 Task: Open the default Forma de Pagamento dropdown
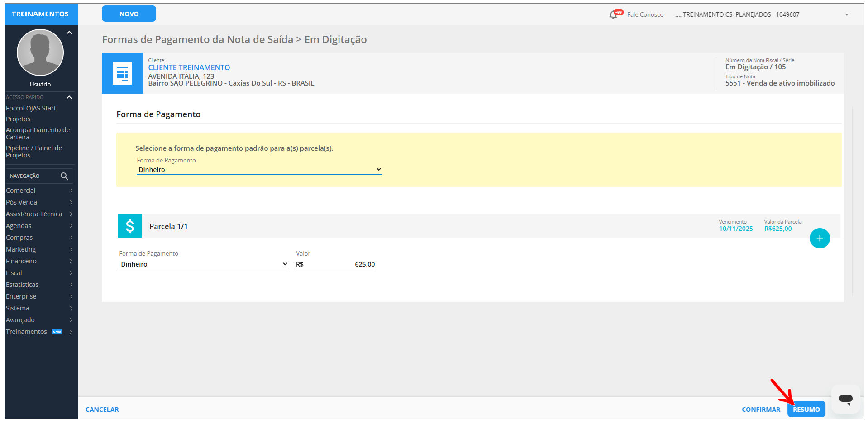coord(259,170)
